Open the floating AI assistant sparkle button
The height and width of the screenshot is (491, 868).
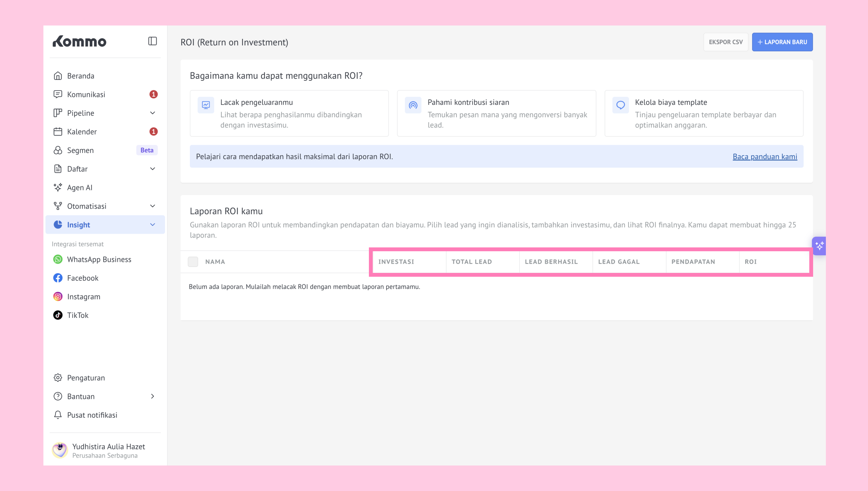819,246
